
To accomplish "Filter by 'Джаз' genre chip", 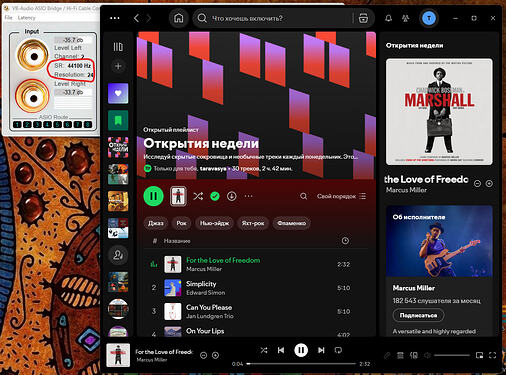I will [155, 223].
